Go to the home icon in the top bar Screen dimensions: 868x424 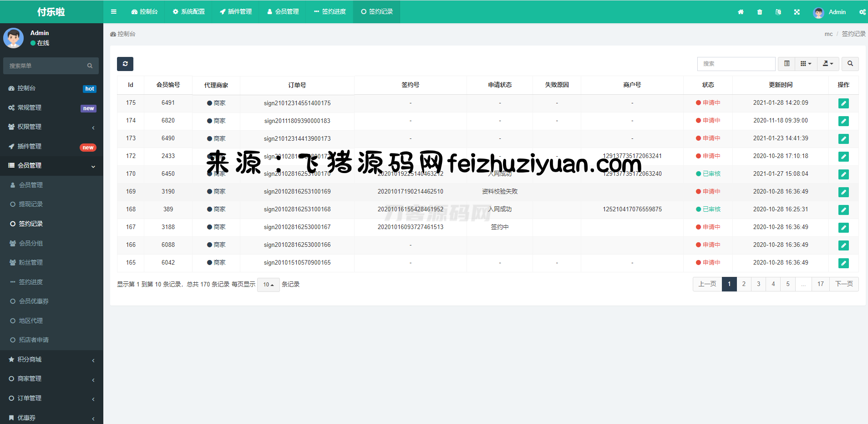click(x=741, y=12)
